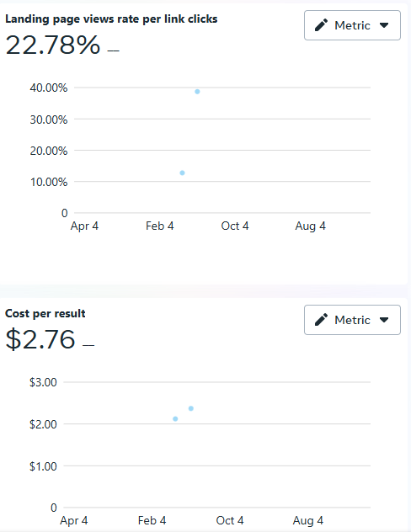Screen dimensions: 411x532
Task: Click the Oct 4 label on the bottom chart
Action: pos(230,520)
